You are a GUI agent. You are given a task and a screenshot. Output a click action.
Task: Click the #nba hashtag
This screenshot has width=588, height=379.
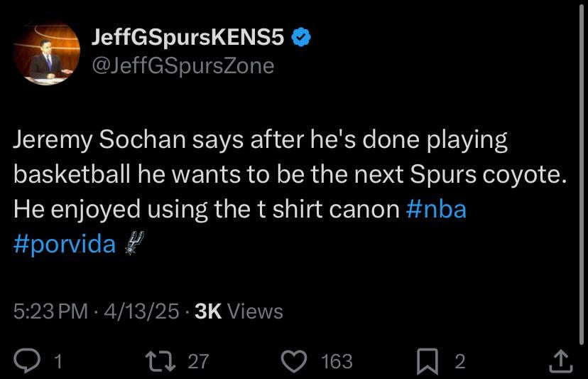click(x=437, y=210)
